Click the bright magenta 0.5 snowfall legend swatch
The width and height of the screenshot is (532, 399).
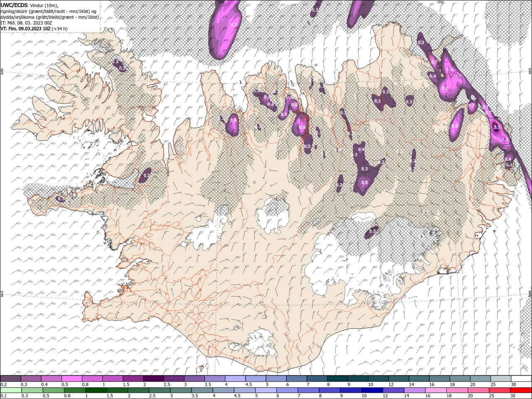pos(71,379)
